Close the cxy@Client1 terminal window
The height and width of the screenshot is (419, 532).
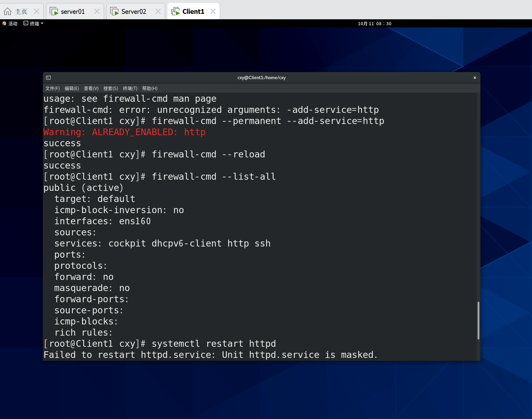tap(475, 78)
